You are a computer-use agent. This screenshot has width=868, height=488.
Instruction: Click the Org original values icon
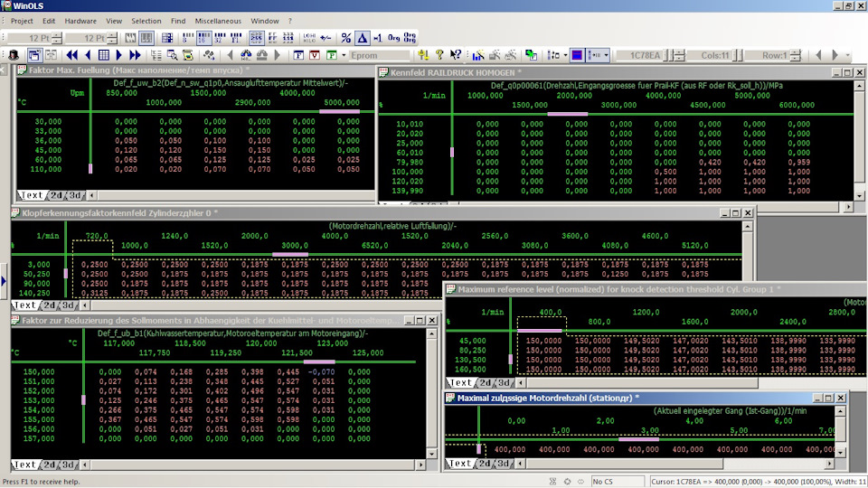[x=393, y=38]
